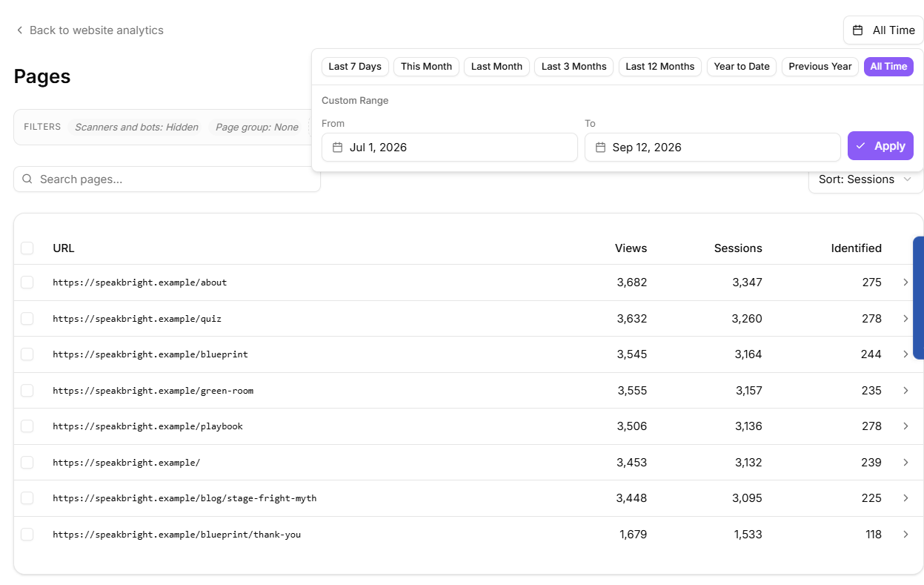This screenshot has width=924, height=585.
Task: Select the All Time preset chip
Action: point(888,67)
